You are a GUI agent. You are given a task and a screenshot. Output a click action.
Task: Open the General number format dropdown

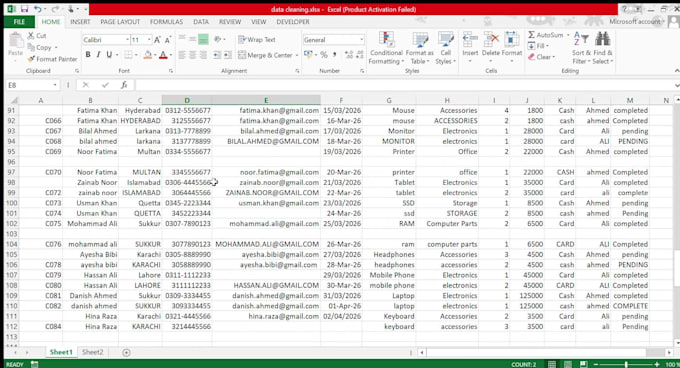pyautogui.click(x=361, y=40)
